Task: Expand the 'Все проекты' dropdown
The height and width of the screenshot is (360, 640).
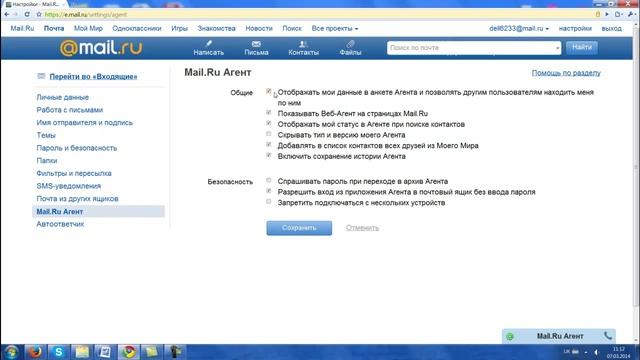Action: (x=335, y=29)
